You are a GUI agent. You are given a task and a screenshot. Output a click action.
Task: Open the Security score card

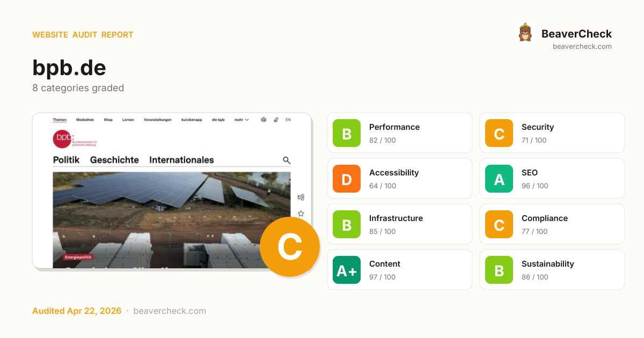552,133
